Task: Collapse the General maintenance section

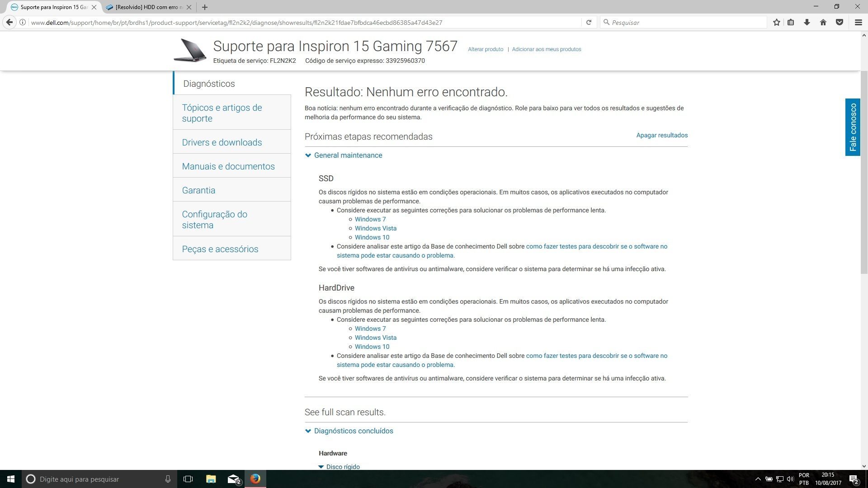Action: pyautogui.click(x=344, y=155)
